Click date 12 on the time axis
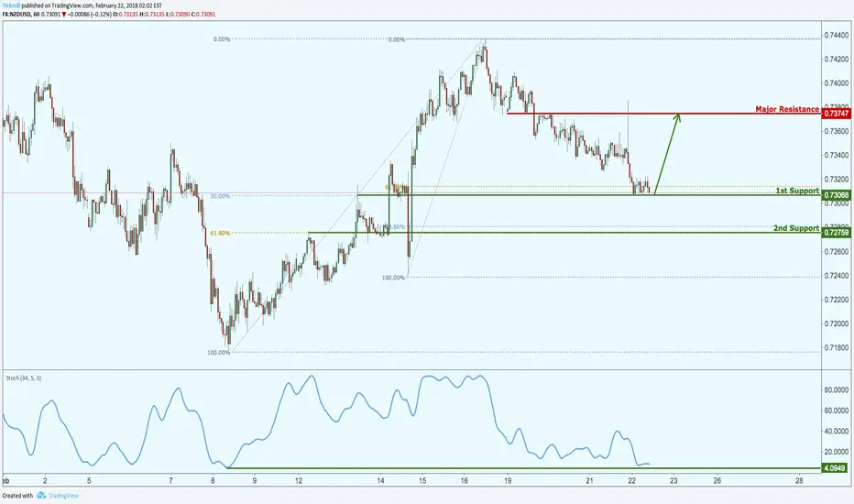Screen dimensions: 854x504 pos(299,481)
